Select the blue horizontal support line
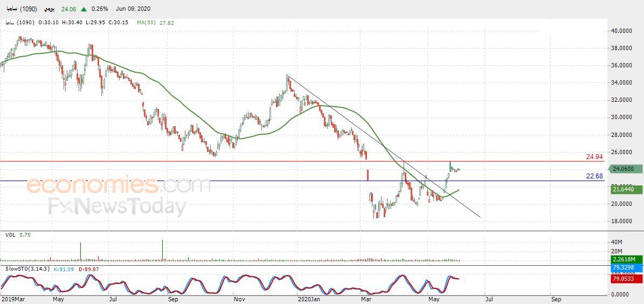The height and width of the screenshot is (304, 644). click(x=303, y=181)
